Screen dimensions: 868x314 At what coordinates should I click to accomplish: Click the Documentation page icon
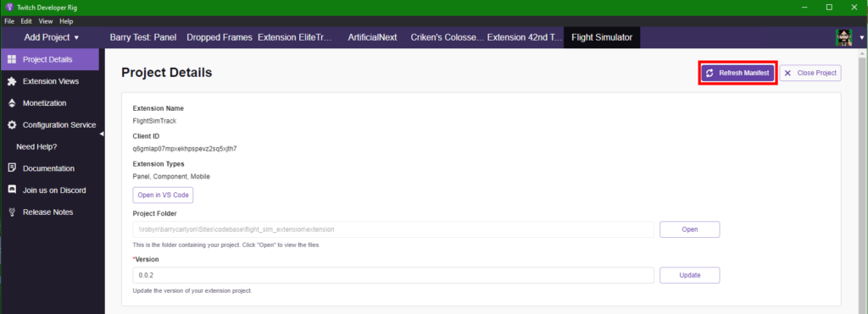pyautogui.click(x=12, y=168)
